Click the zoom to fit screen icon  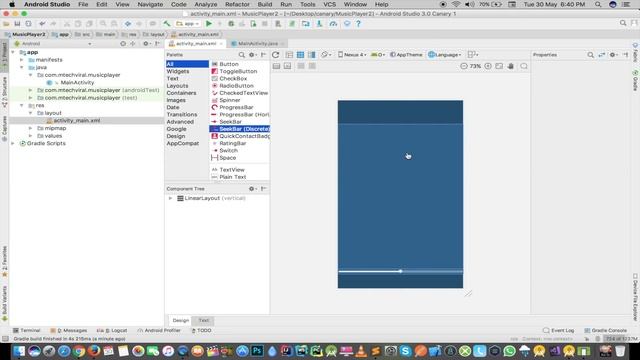pyautogui.click(x=499, y=66)
